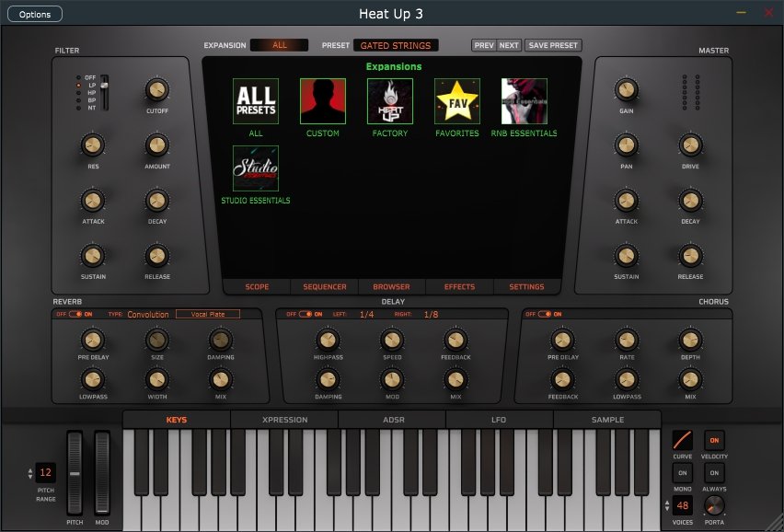
Task: Choose the Heat Up Factory expansion
Action: click(390, 101)
